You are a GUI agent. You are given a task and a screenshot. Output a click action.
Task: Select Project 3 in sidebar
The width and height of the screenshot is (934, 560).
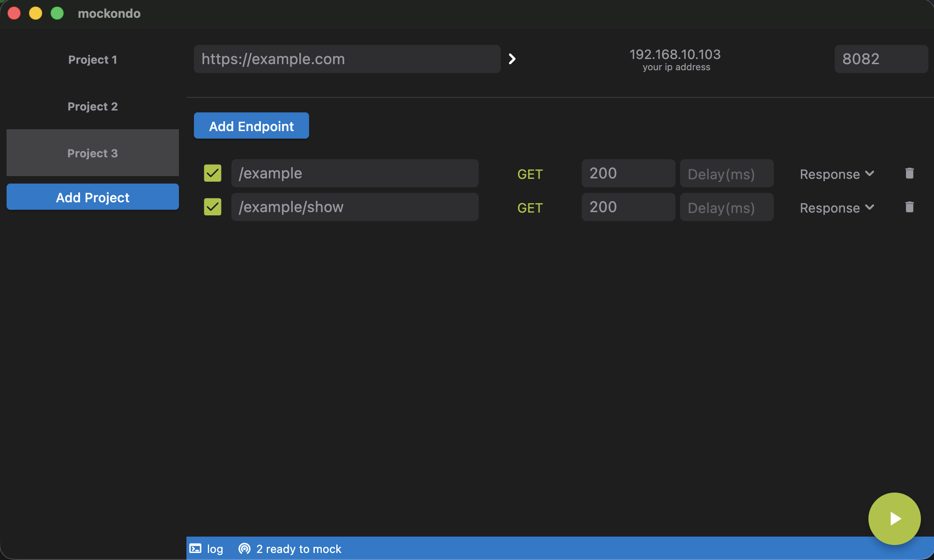93,153
